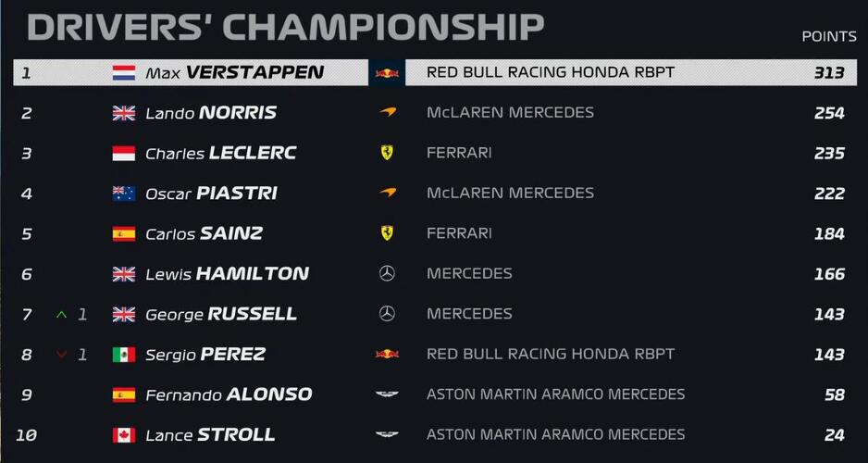
Task: Click the Netherlands flag beside Max Verstappen
Action: (x=123, y=72)
